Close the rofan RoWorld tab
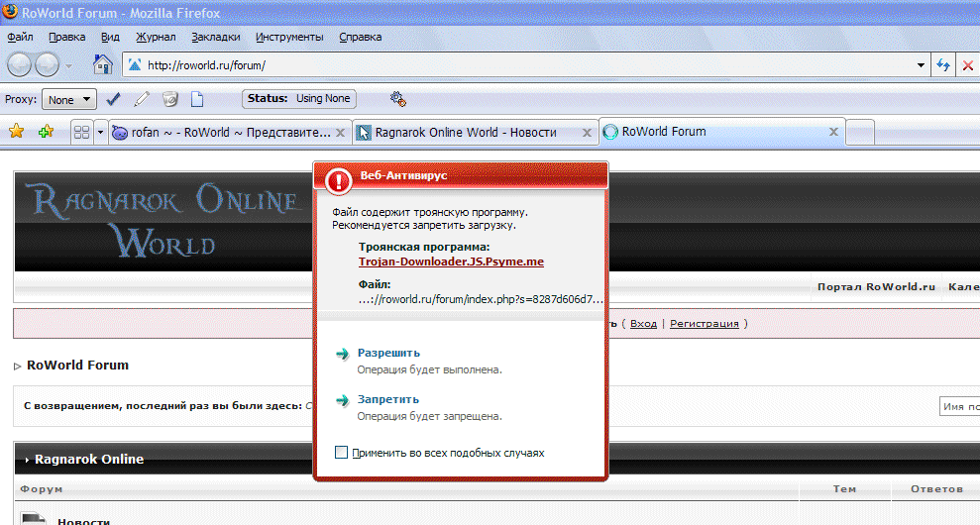 point(340,133)
